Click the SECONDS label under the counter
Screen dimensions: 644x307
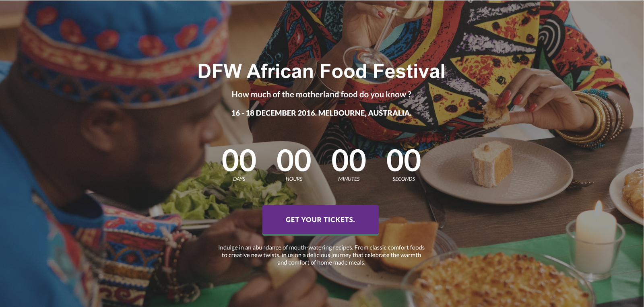pyautogui.click(x=404, y=179)
